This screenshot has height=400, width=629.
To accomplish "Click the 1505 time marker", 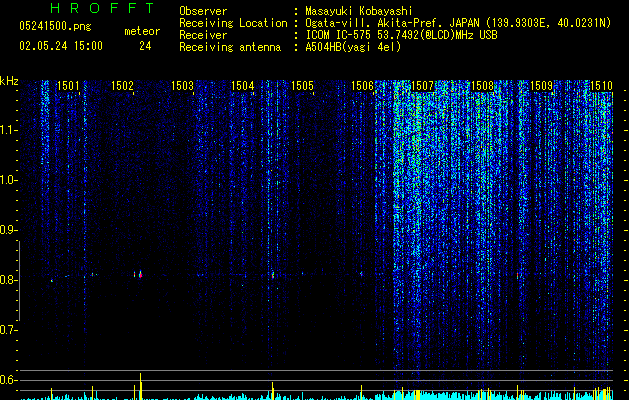I will click(x=302, y=86).
